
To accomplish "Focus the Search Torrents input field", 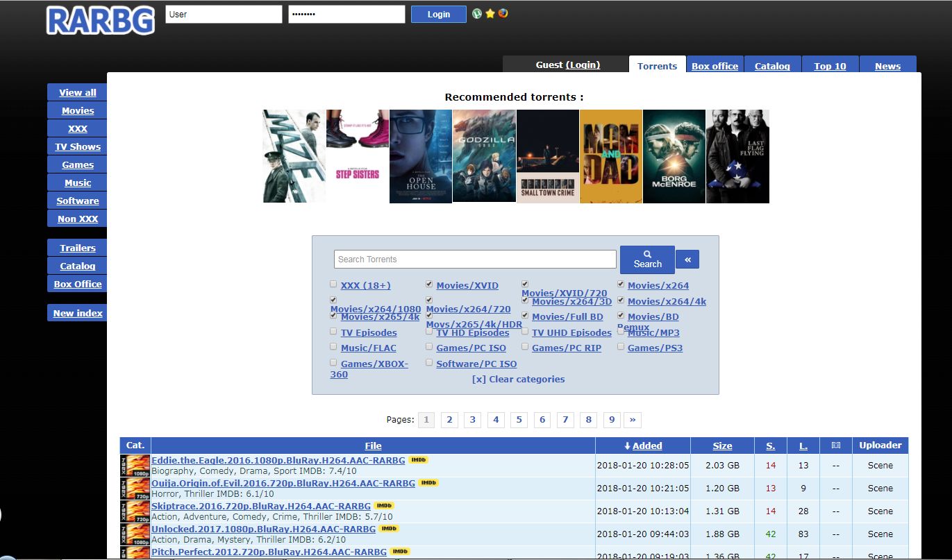I will click(475, 260).
